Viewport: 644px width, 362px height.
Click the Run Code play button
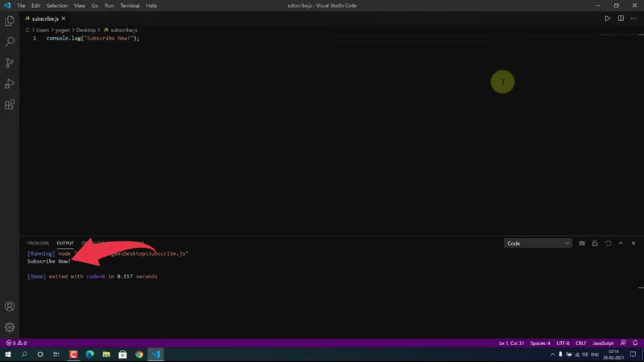coord(608,18)
